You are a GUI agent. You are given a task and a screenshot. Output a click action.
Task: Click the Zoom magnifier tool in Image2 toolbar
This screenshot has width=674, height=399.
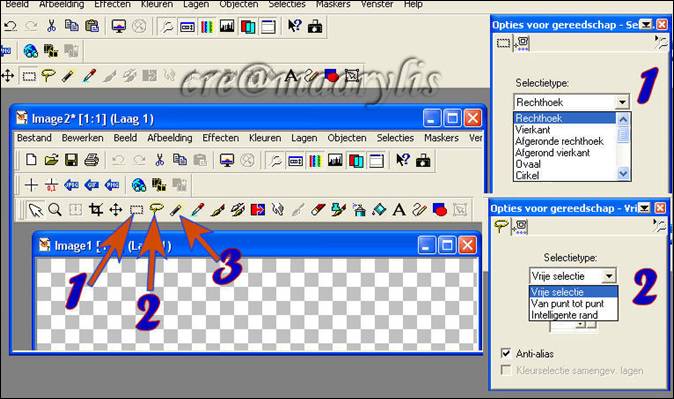55,210
